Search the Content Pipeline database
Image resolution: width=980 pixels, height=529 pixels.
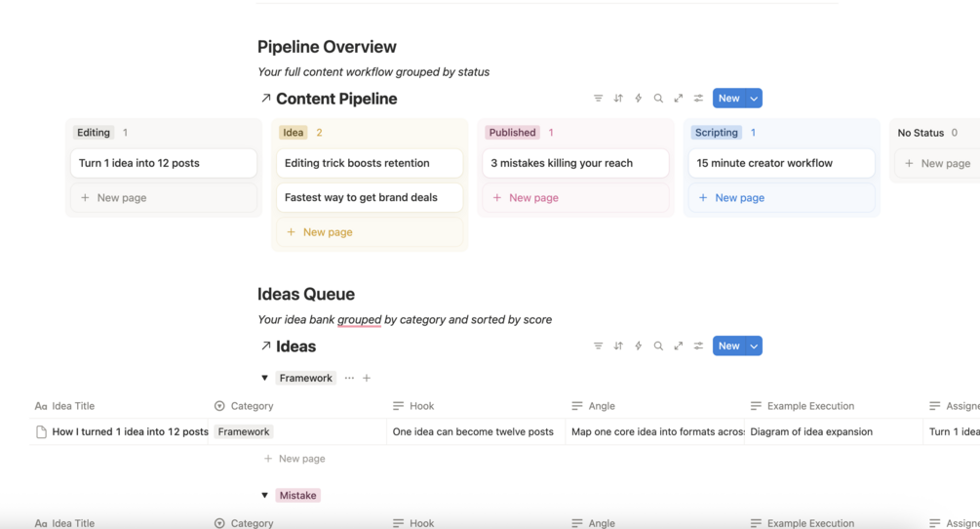(x=658, y=99)
